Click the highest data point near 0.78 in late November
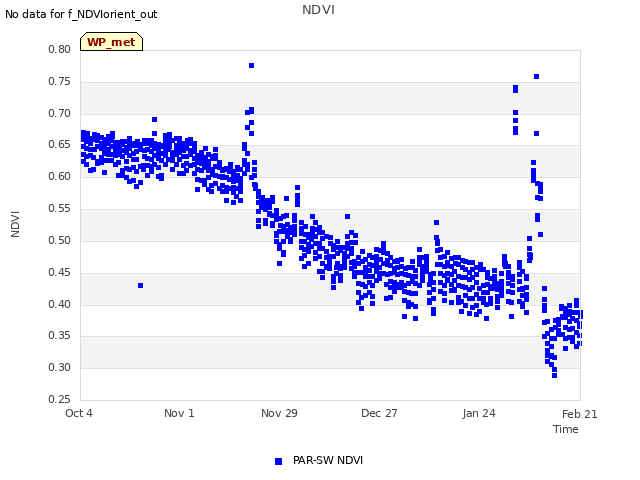Screen dimensions: 640x480 251,65
